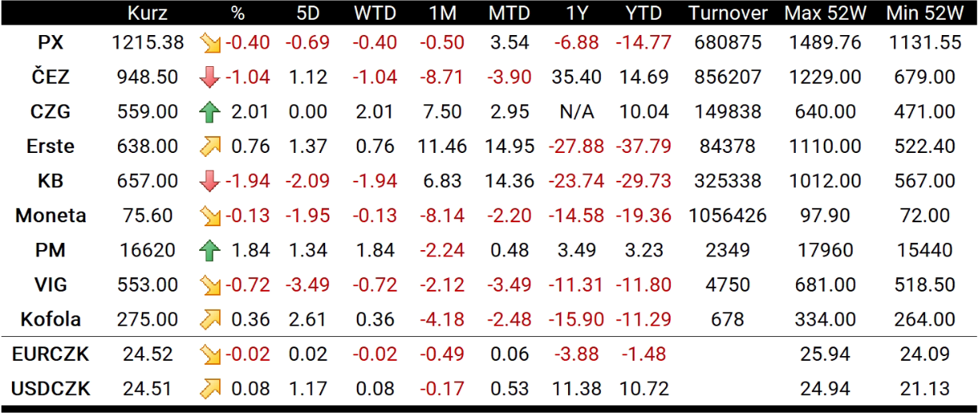Select the Min 52W column header
The width and height of the screenshot is (980, 415).
pos(923,14)
